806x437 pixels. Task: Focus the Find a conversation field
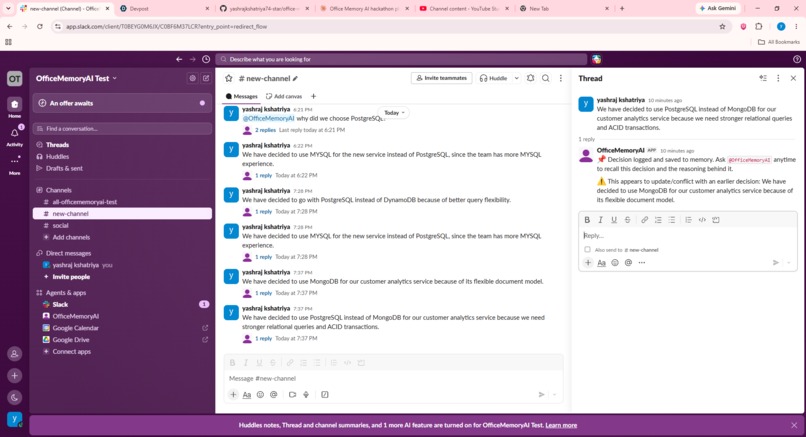[x=122, y=129]
